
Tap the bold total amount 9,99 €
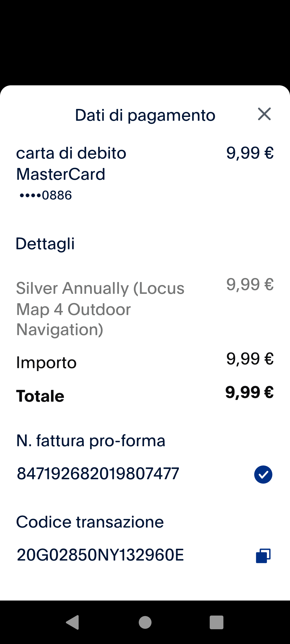249,392
